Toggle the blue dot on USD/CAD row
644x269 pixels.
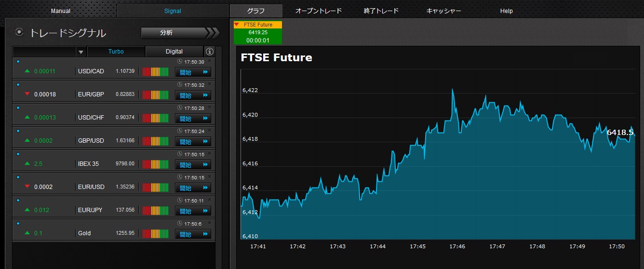(18, 62)
